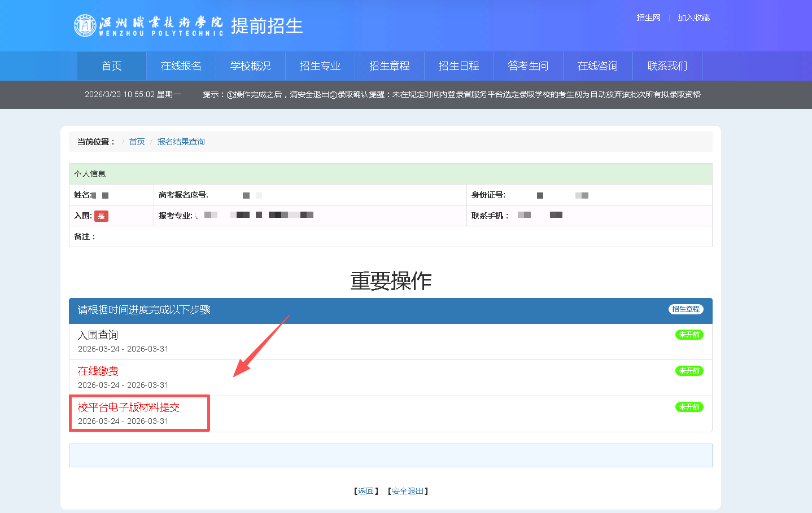Switch to the 招生章程 navigation tab
Screen dimensions: 812x513
(x=390, y=66)
